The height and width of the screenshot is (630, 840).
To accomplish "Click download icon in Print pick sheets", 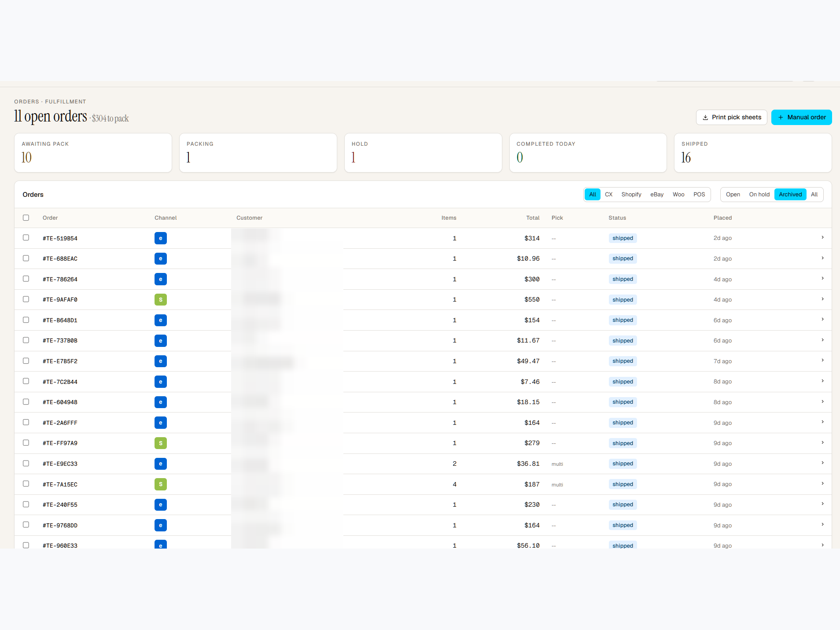I will (705, 118).
